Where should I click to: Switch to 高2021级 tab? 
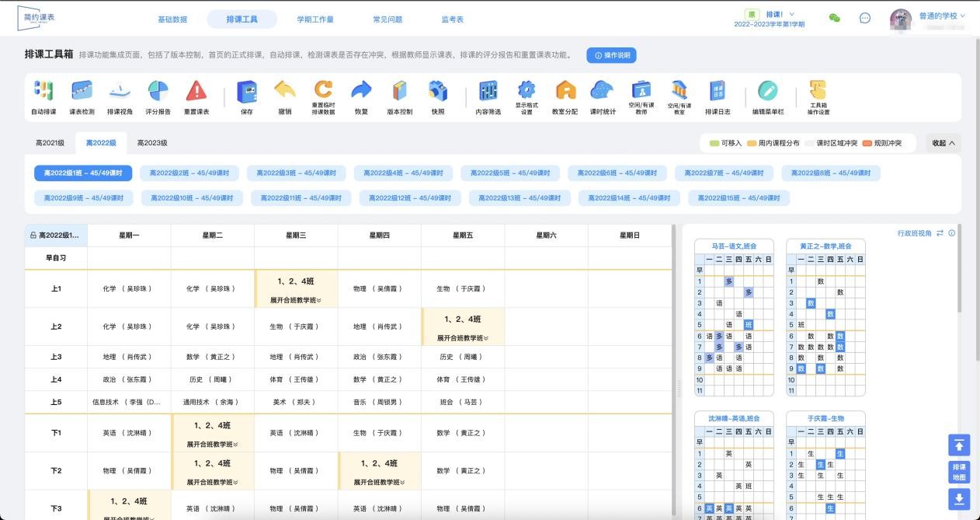(50, 143)
